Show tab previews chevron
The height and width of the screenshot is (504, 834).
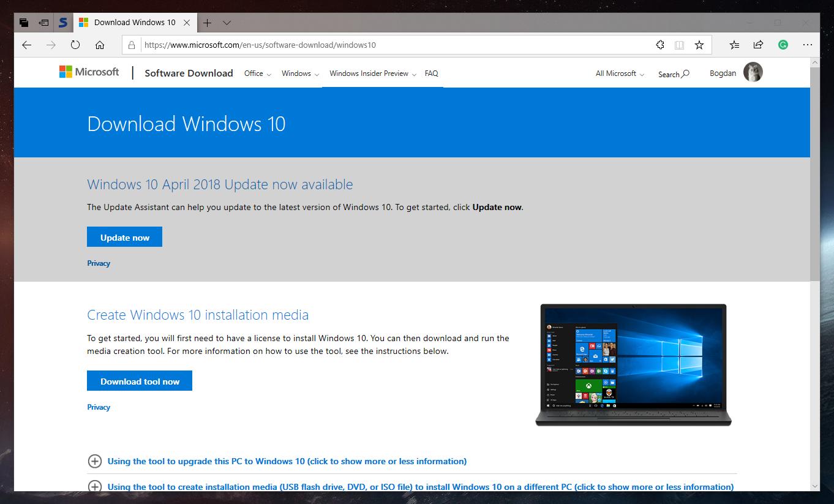click(x=227, y=23)
